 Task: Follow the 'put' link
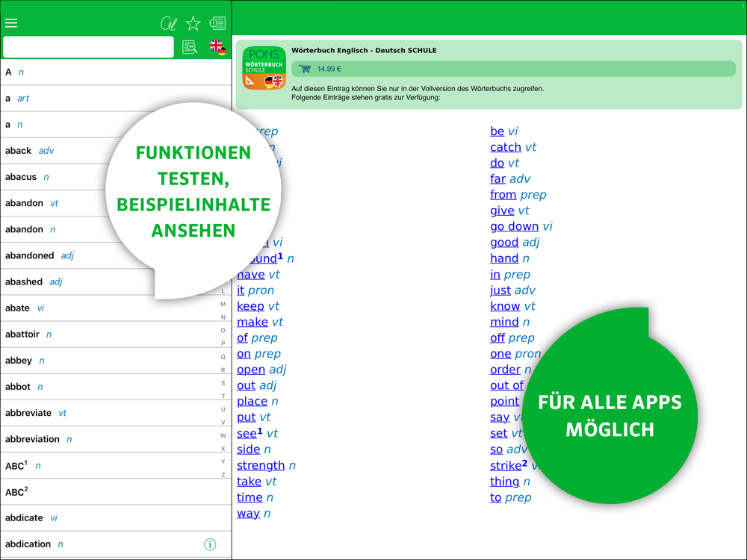coord(247,417)
